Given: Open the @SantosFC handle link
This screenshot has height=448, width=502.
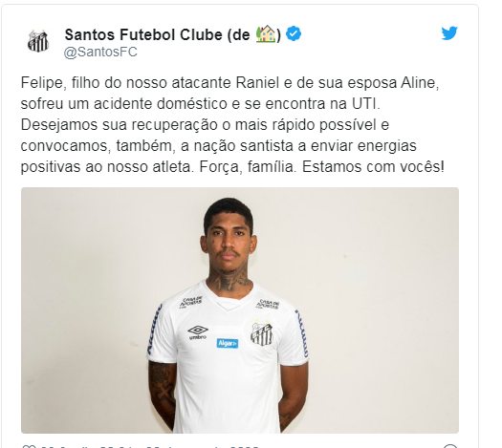Looking at the screenshot, I should pos(100,52).
